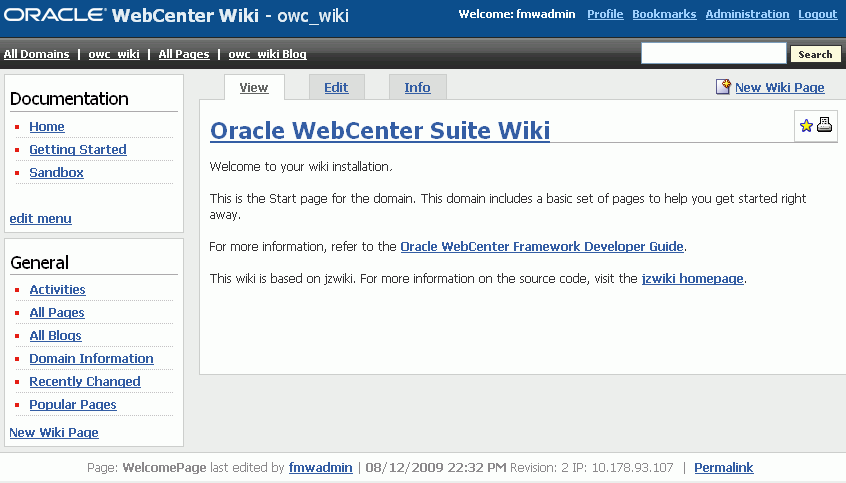Click the New Wiki Page link beside the tabs
Image resolution: width=846 pixels, height=483 pixels.
(780, 87)
